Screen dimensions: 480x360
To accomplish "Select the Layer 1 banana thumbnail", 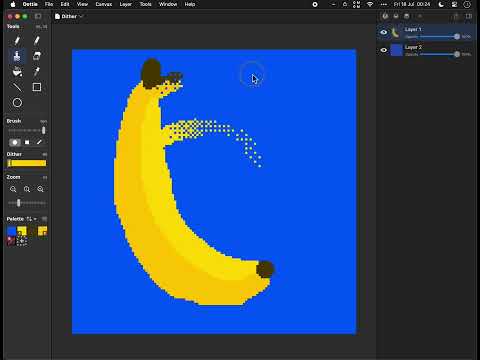I will (x=396, y=32).
